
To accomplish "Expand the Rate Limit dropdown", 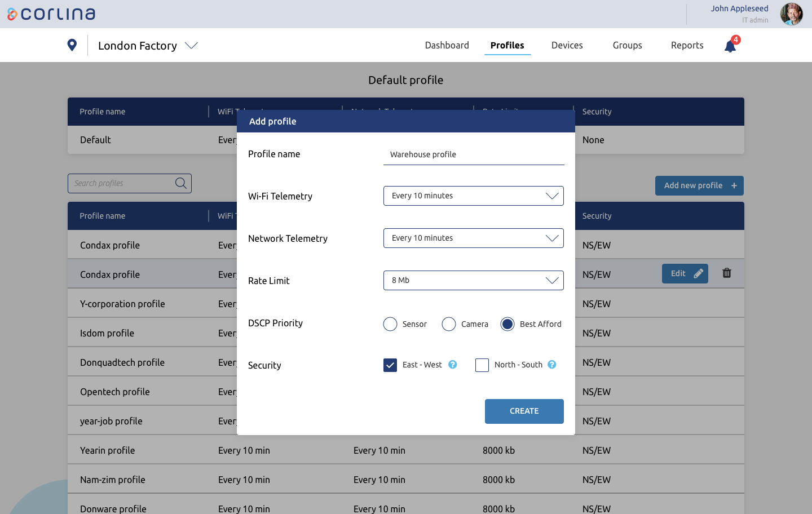I will click(x=474, y=280).
